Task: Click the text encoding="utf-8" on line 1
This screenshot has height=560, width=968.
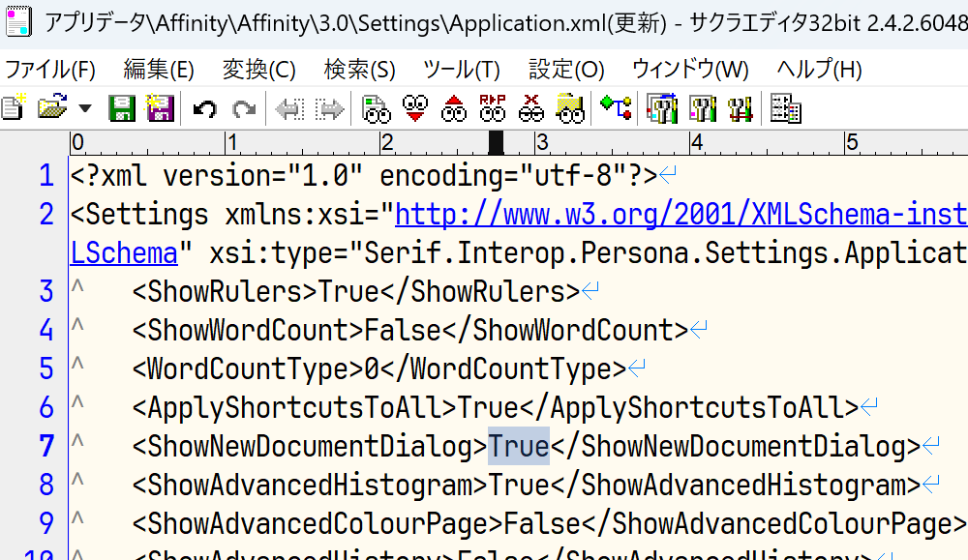Action: coord(503,176)
